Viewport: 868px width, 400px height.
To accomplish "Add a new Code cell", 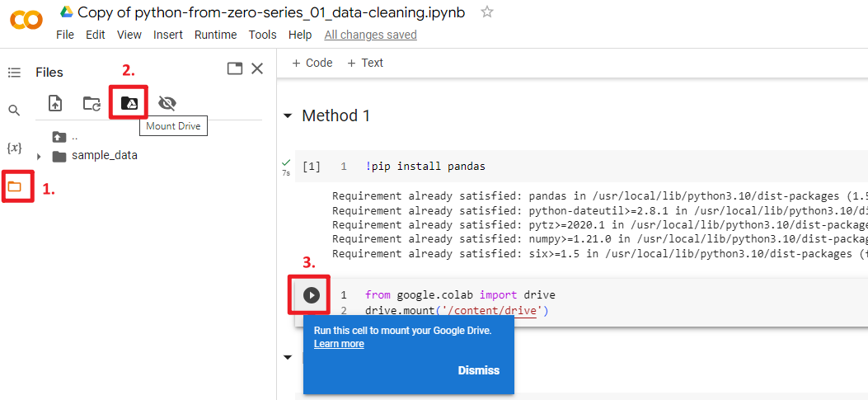I will coord(312,64).
